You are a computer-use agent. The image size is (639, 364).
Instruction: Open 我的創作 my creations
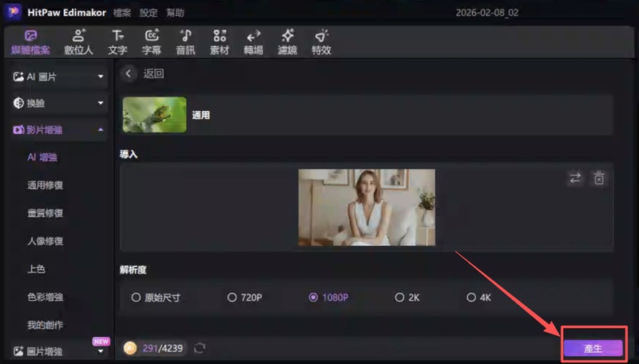(46, 325)
